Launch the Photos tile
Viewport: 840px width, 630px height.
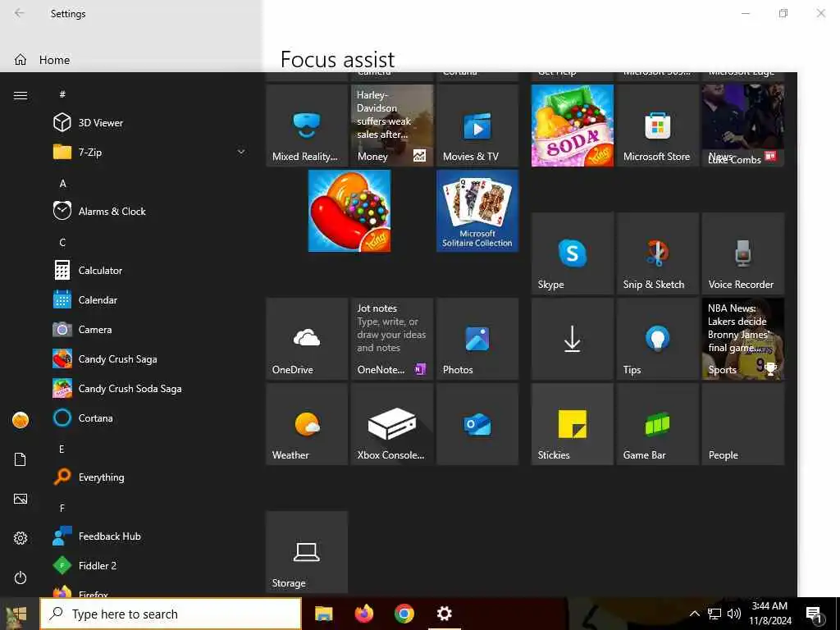477,339
